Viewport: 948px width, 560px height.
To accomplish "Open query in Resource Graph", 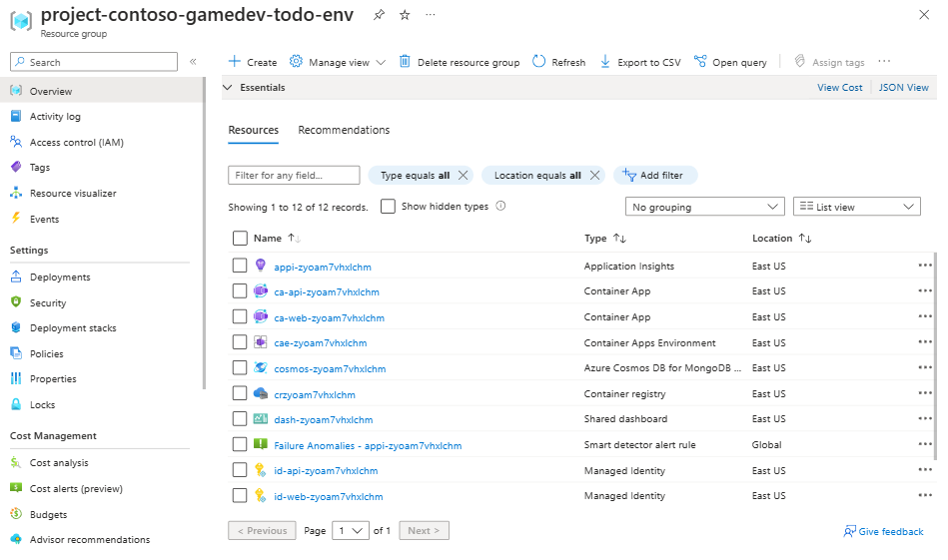I will 730,62.
